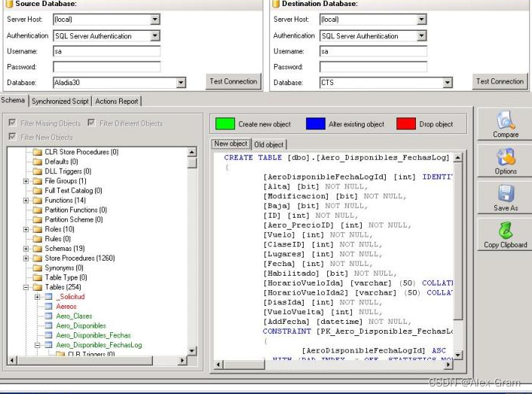Toggle Filter Missing Objects checkbox
Image resolution: width=532 pixels, height=394 pixels.
point(12,124)
